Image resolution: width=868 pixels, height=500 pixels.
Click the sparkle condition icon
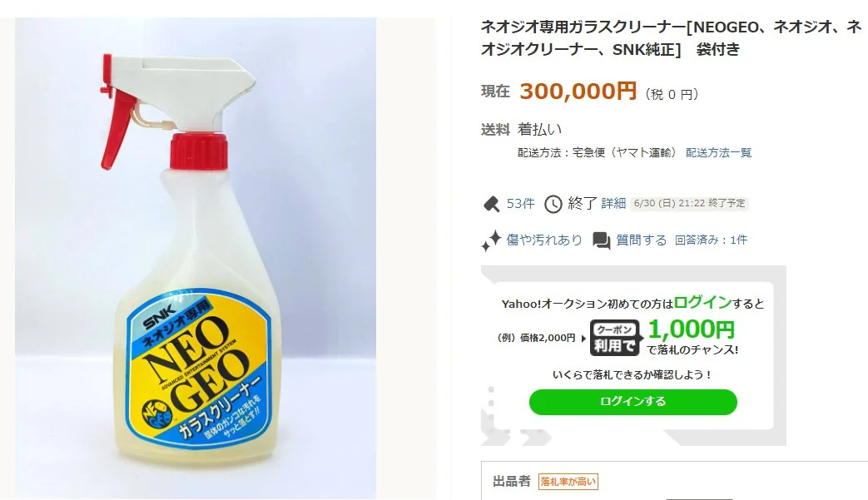point(491,240)
